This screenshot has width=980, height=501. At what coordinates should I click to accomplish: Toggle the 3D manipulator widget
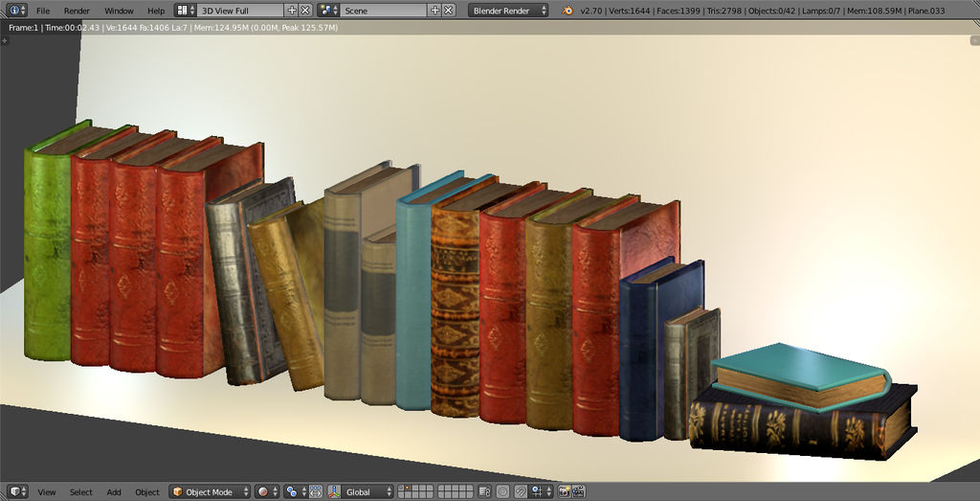[334, 491]
